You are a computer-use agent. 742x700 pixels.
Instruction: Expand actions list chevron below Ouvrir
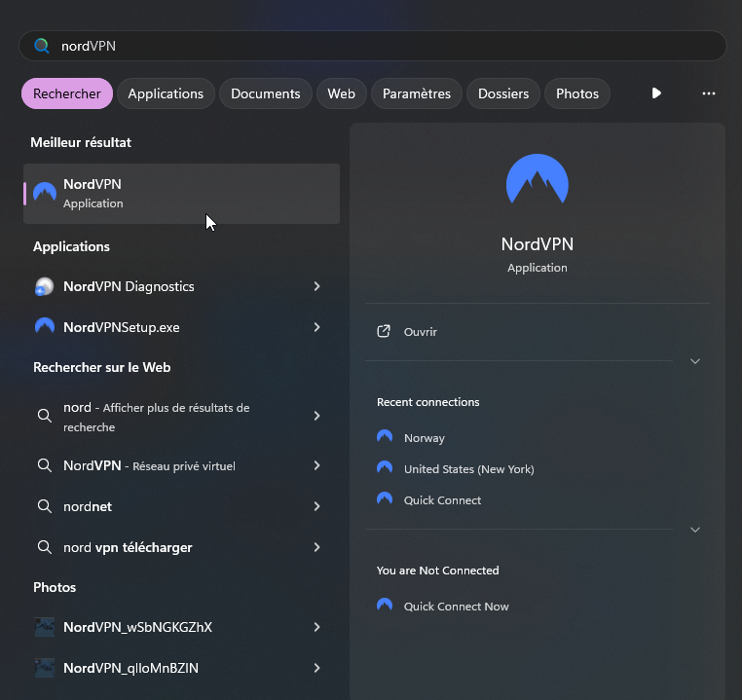pyautogui.click(x=695, y=361)
